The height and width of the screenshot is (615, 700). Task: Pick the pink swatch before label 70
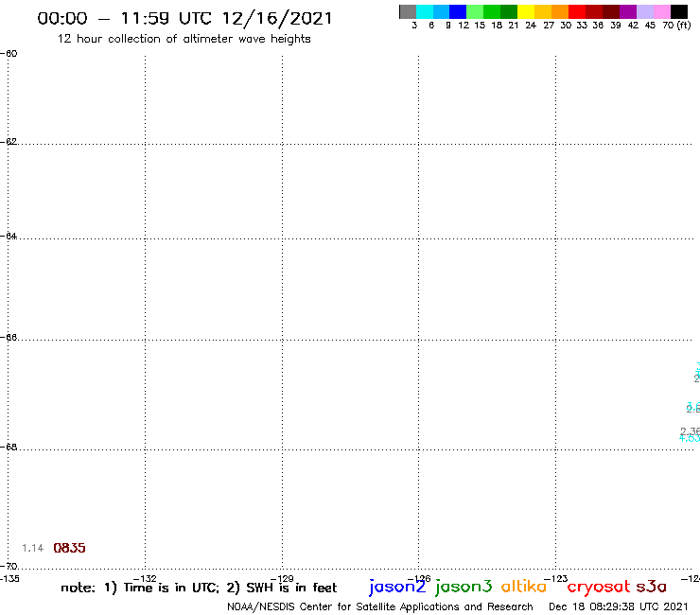[662, 11]
